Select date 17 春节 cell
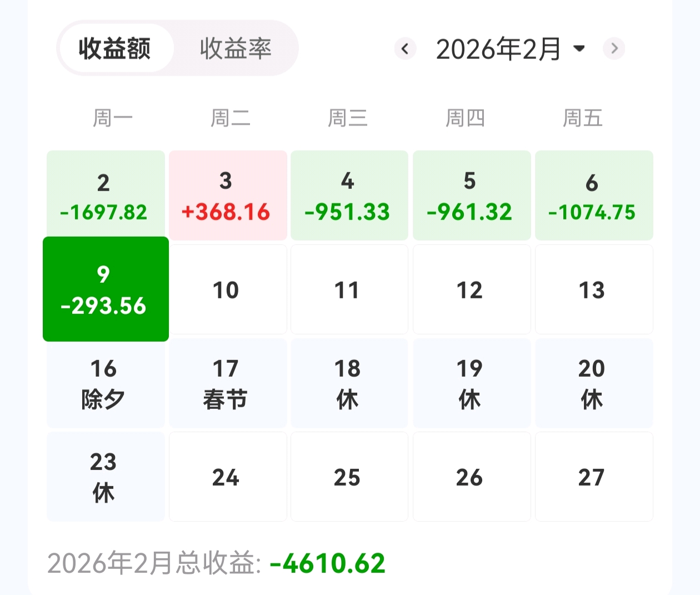 pyautogui.click(x=228, y=383)
